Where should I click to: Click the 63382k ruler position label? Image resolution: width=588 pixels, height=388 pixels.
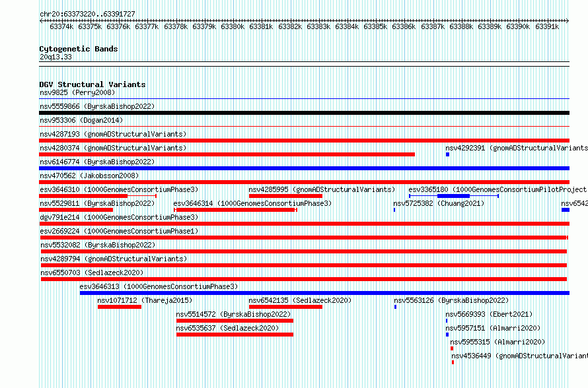click(x=290, y=26)
